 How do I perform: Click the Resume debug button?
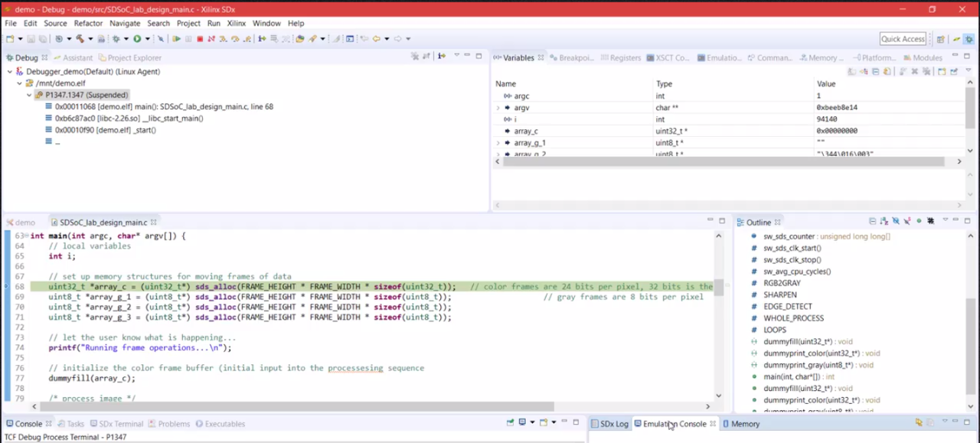(x=176, y=38)
